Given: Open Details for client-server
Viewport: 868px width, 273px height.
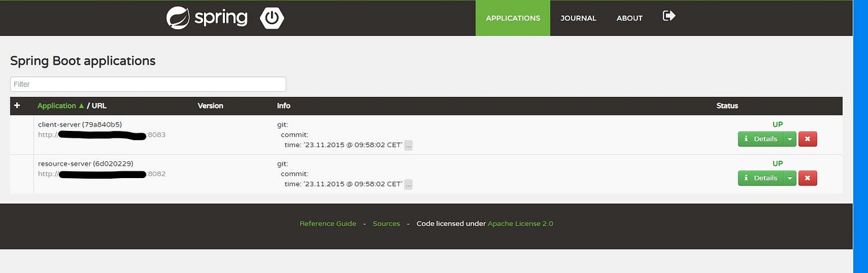Looking at the screenshot, I should (761, 139).
